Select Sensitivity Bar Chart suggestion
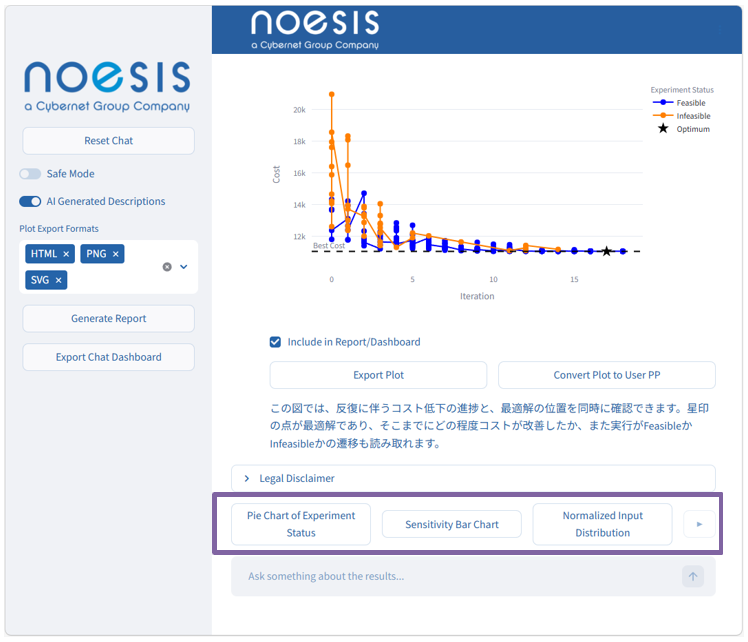Viewport: 748px width, 642px height. [x=452, y=524]
